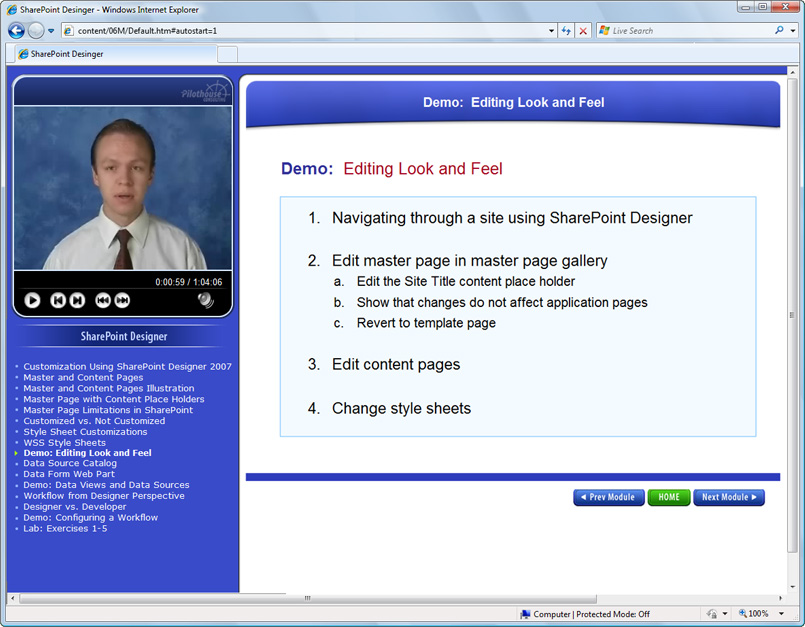Open Demo: Configuring a Workflow topic

point(90,518)
